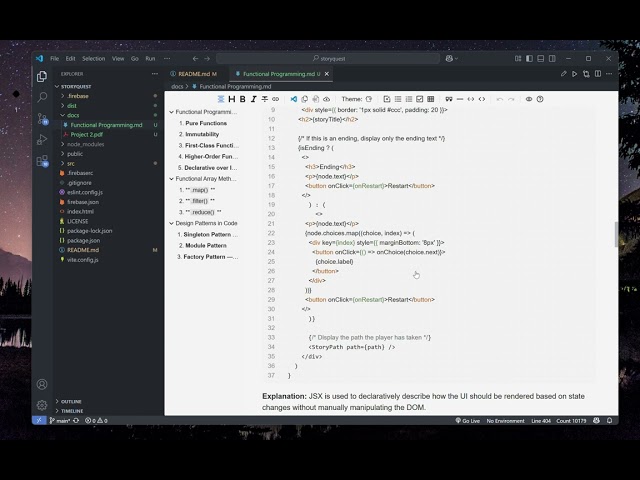Viewport: 640px width, 480px height.
Task: Insert a blockquote from toolbar
Action: [x=449, y=99]
